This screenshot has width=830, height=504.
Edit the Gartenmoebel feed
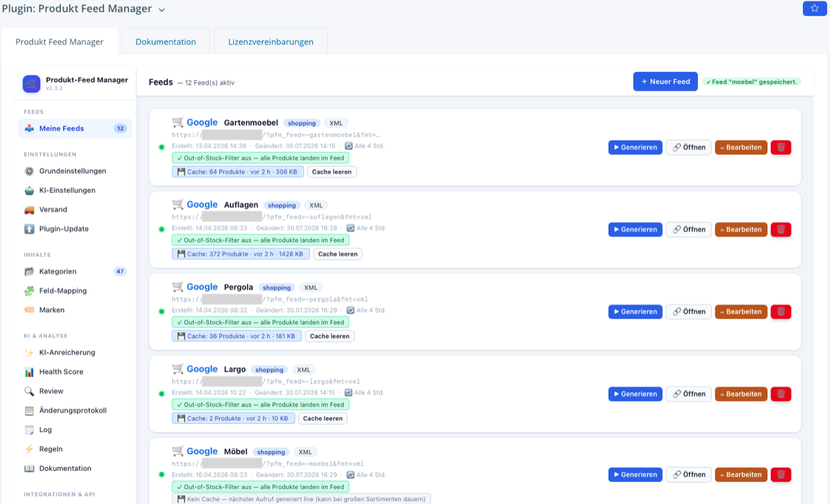tap(741, 147)
